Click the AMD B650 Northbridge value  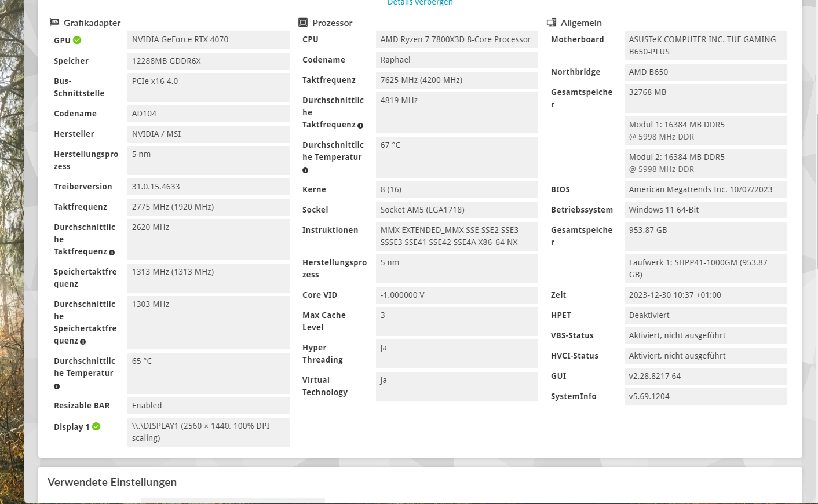(x=706, y=72)
